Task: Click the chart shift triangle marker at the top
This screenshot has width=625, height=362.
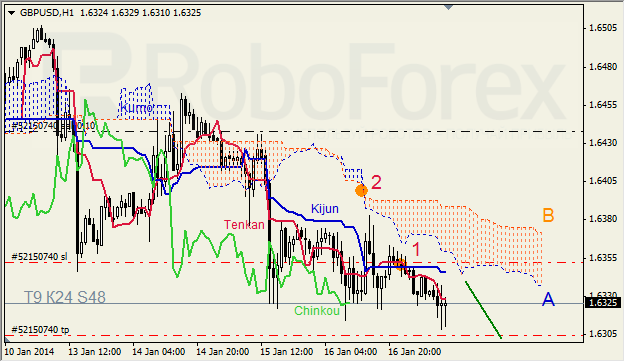Action: (449, 7)
